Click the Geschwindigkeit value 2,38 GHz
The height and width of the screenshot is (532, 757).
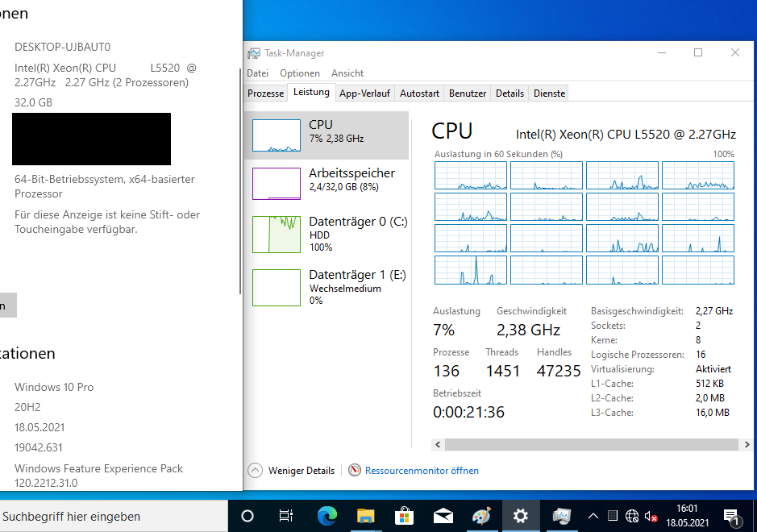529,330
